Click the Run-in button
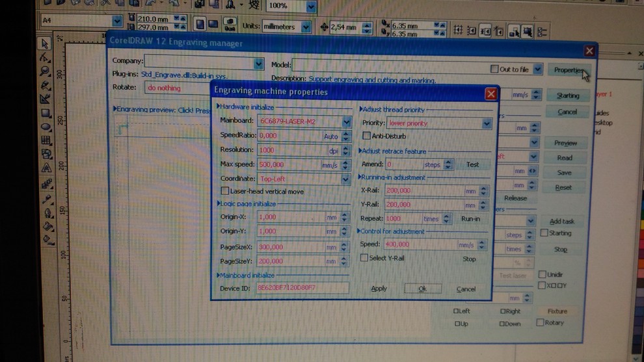The height and width of the screenshot is (362, 644). coord(470,219)
